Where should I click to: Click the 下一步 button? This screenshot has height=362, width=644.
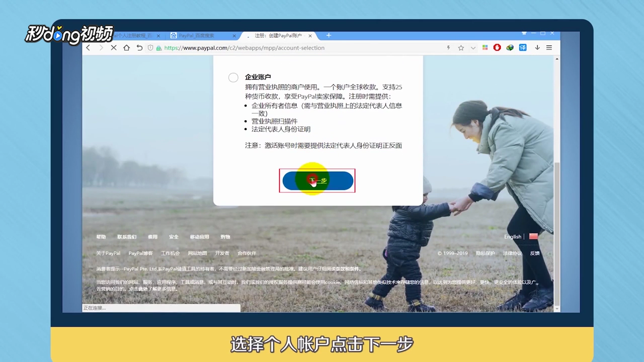coord(317,180)
